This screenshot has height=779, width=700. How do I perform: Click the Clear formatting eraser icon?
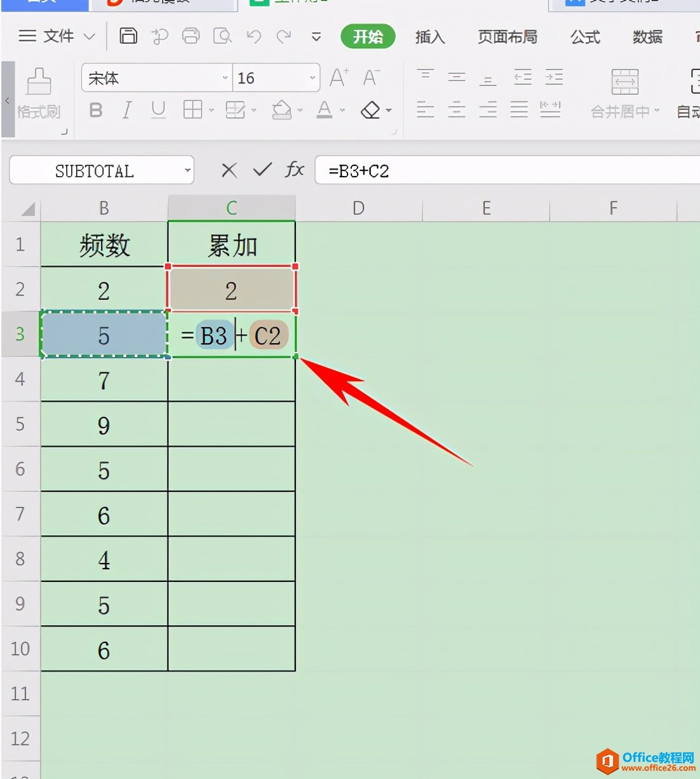click(x=370, y=110)
